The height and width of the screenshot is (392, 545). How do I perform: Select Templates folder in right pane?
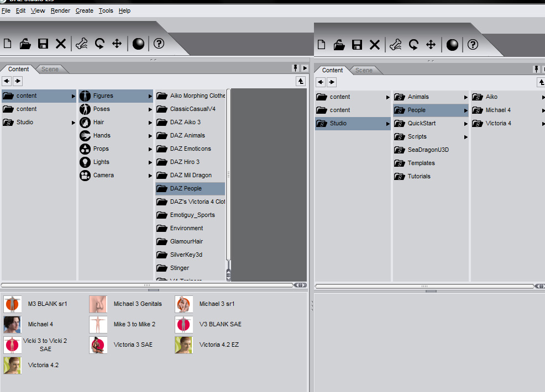coord(431,163)
